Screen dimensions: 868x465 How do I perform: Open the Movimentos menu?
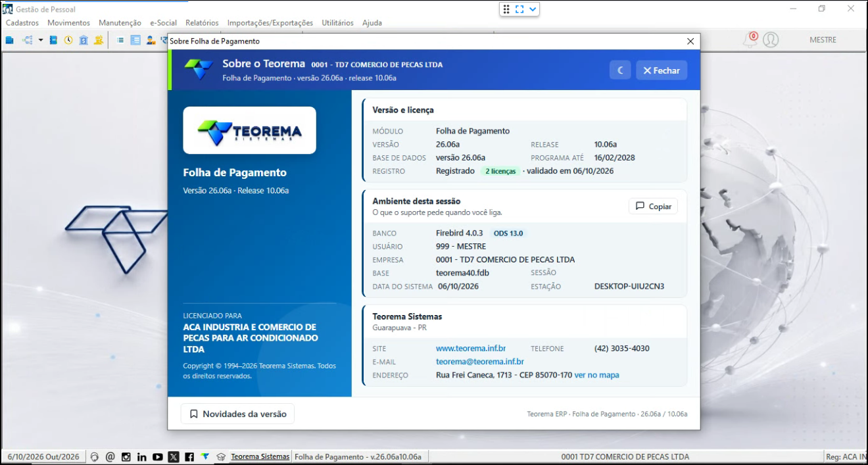click(68, 22)
